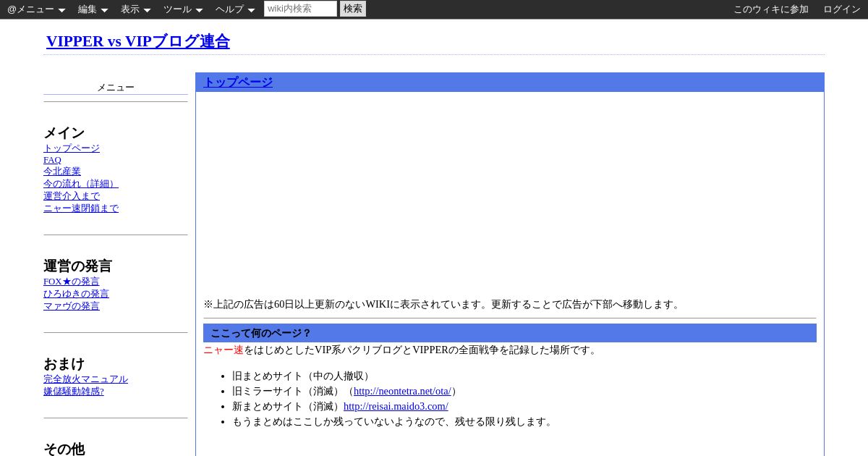Visit the reisai.maido3.com link
868x456 pixels.
pos(396,406)
